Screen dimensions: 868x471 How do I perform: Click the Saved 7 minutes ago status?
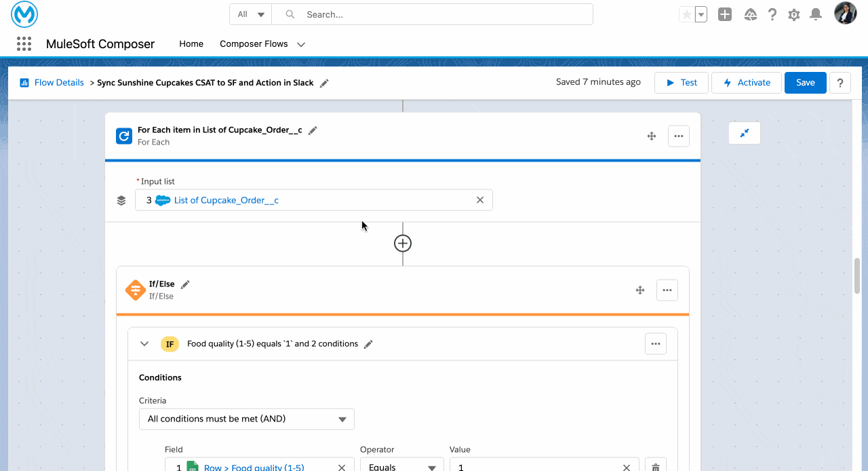(598, 82)
